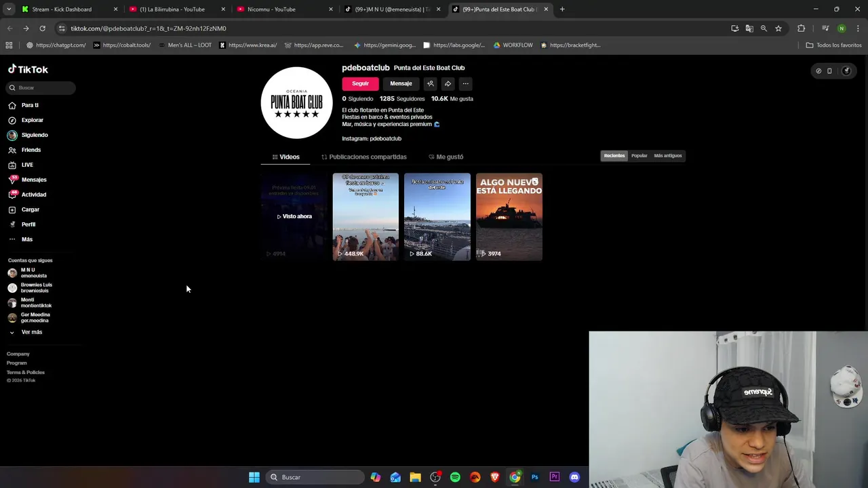Open Discord from the taskbar
Screen dimensions: 868x488
pos(574,477)
